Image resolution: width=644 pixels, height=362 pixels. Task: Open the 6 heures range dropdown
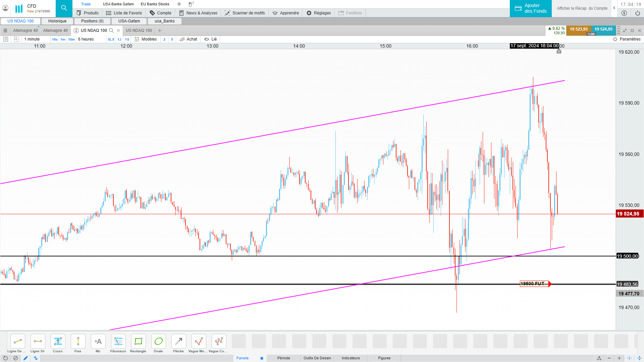coord(86,39)
